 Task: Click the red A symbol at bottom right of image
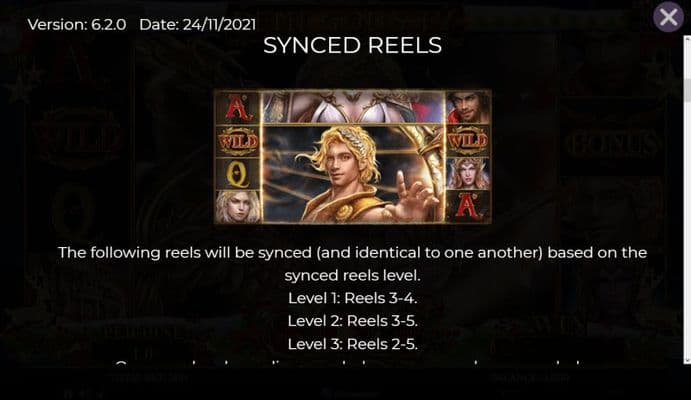point(468,206)
